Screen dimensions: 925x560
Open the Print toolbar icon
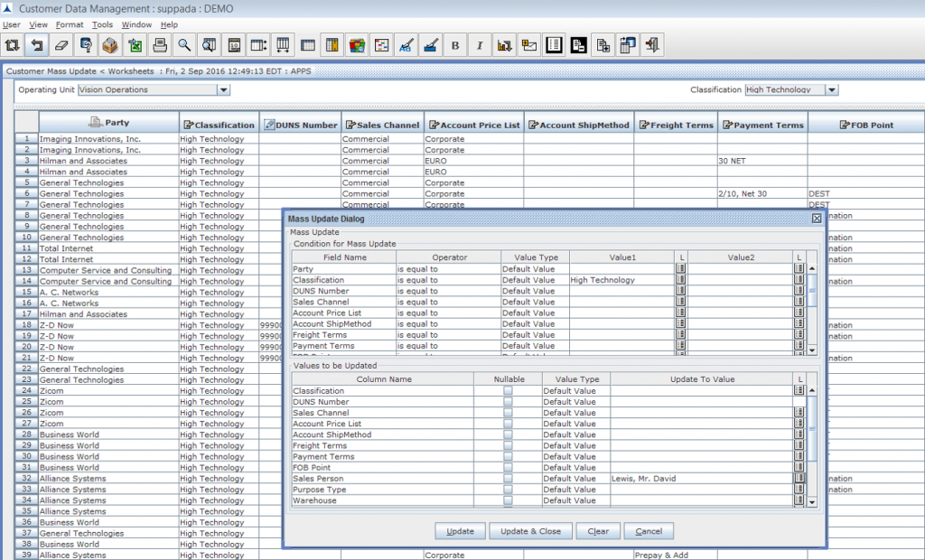pos(161,44)
